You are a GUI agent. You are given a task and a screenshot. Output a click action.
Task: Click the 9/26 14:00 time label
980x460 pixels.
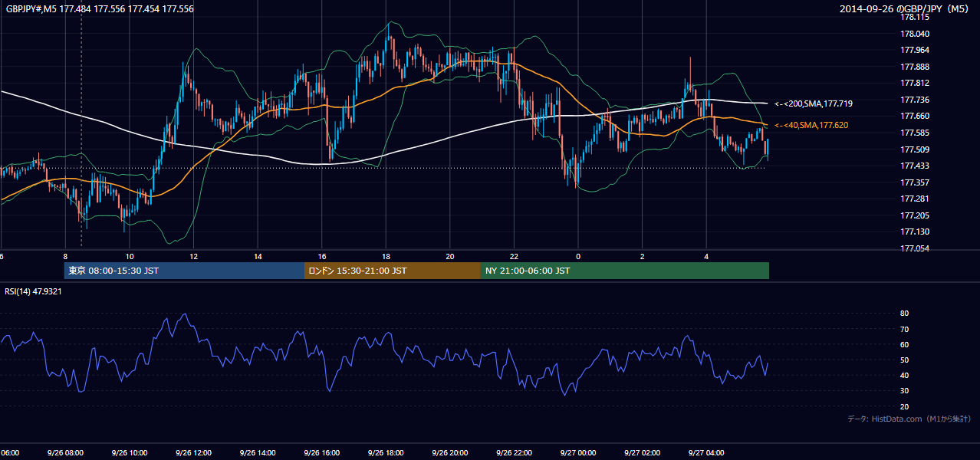click(258, 453)
